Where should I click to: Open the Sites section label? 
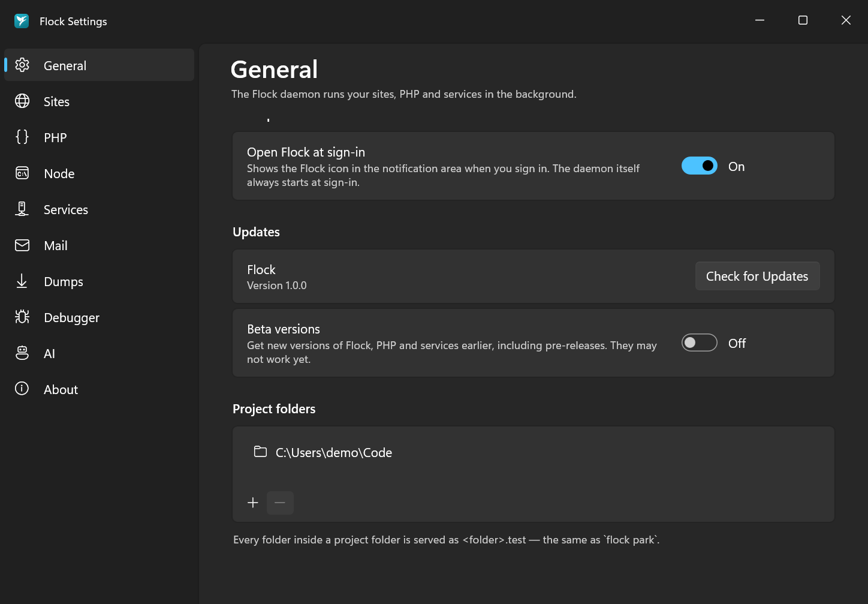pyautogui.click(x=56, y=102)
